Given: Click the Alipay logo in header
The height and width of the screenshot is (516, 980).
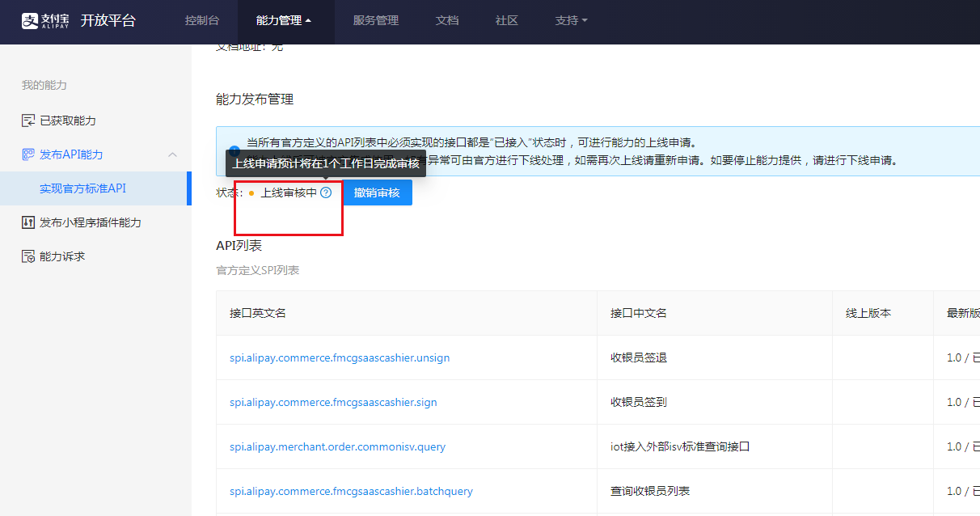Looking at the screenshot, I should (46, 21).
